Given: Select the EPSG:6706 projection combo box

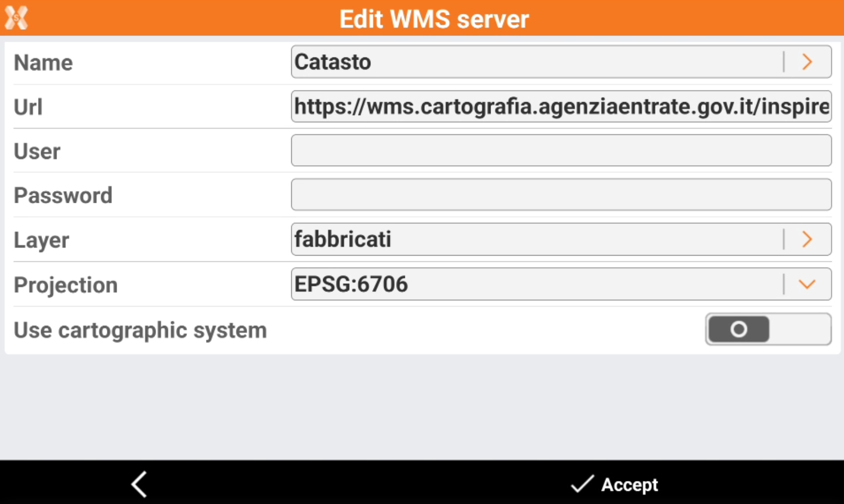Looking at the screenshot, I should pyautogui.click(x=534, y=284).
